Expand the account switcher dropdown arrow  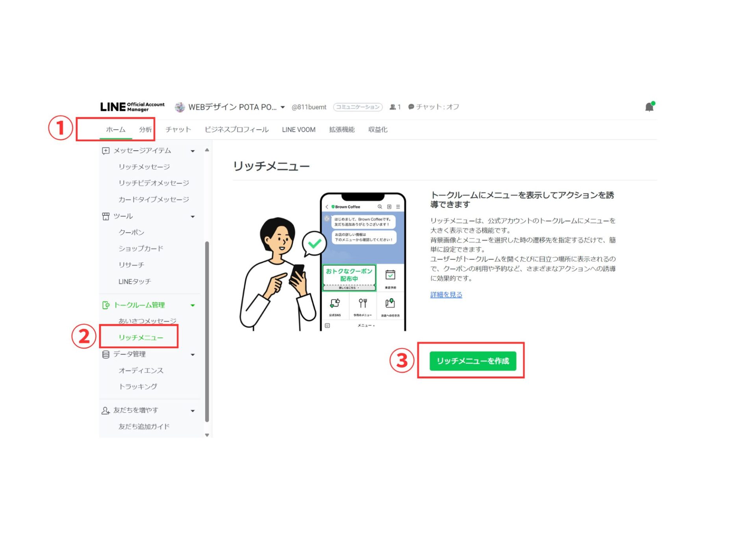282,107
